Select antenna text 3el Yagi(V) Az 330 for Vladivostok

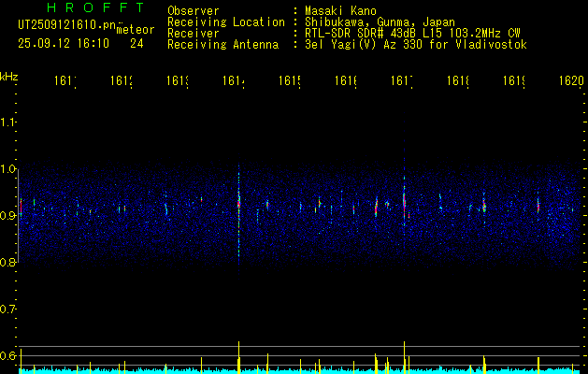click(x=415, y=45)
